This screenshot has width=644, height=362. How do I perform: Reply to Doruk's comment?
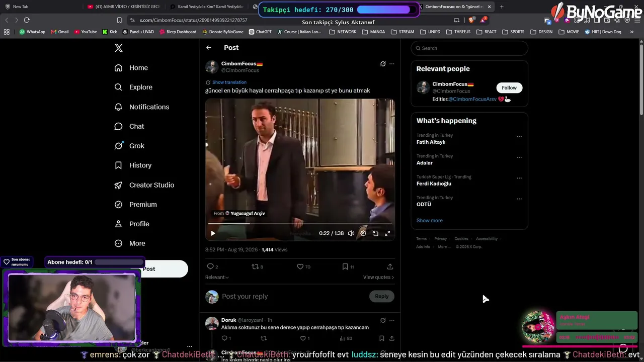coord(226,338)
